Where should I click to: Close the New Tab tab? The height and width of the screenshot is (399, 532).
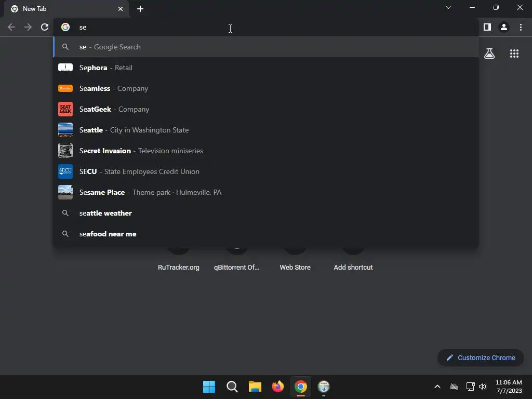(121, 9)
